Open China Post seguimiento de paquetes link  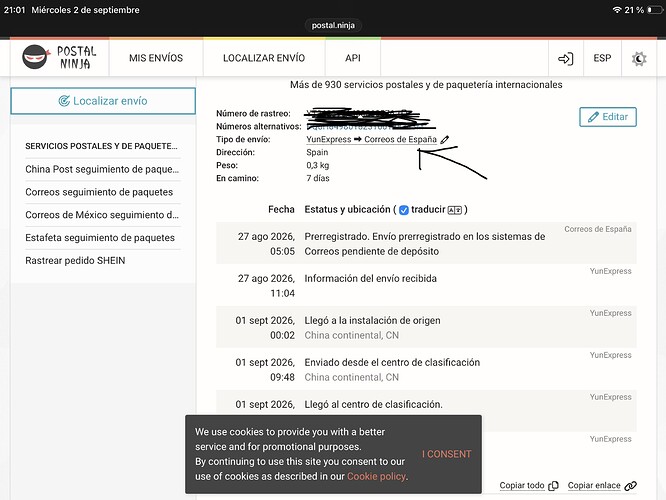click(x=102, y=169)
